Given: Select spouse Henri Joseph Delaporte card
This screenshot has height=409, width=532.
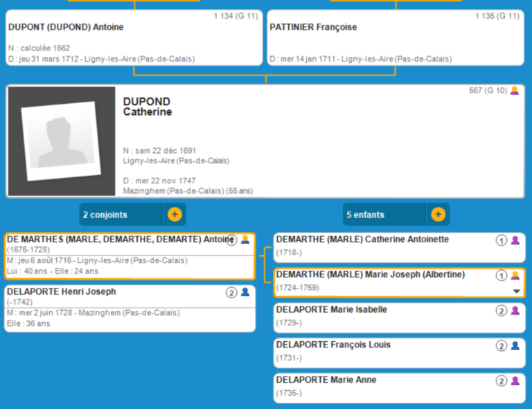Looking at the screenshot, I should click(118, 308).
